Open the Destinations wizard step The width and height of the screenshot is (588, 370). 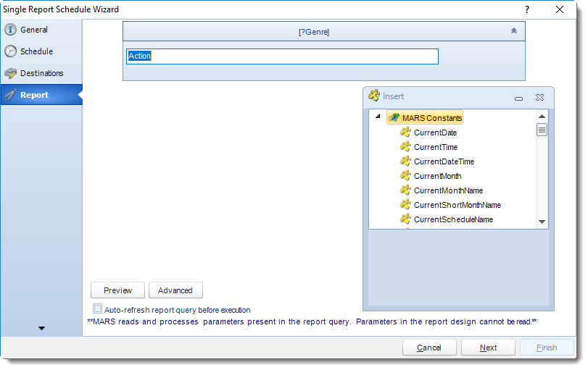[41, 73]
